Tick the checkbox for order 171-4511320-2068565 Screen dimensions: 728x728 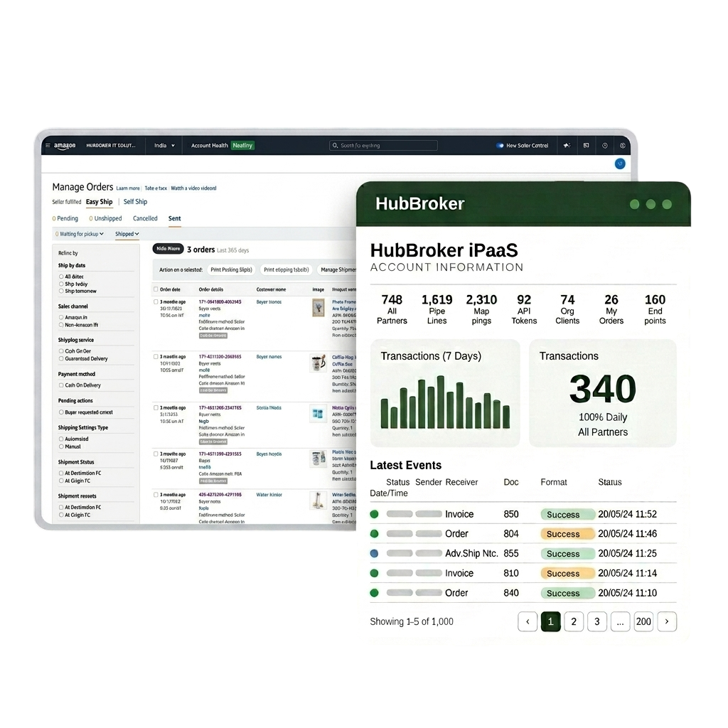(156, 357)
